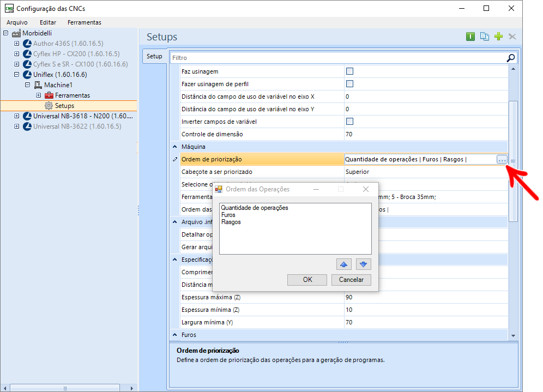Screen dimensions: 543x392
Task: Confirm with the OK button
Action: (307, 280)
